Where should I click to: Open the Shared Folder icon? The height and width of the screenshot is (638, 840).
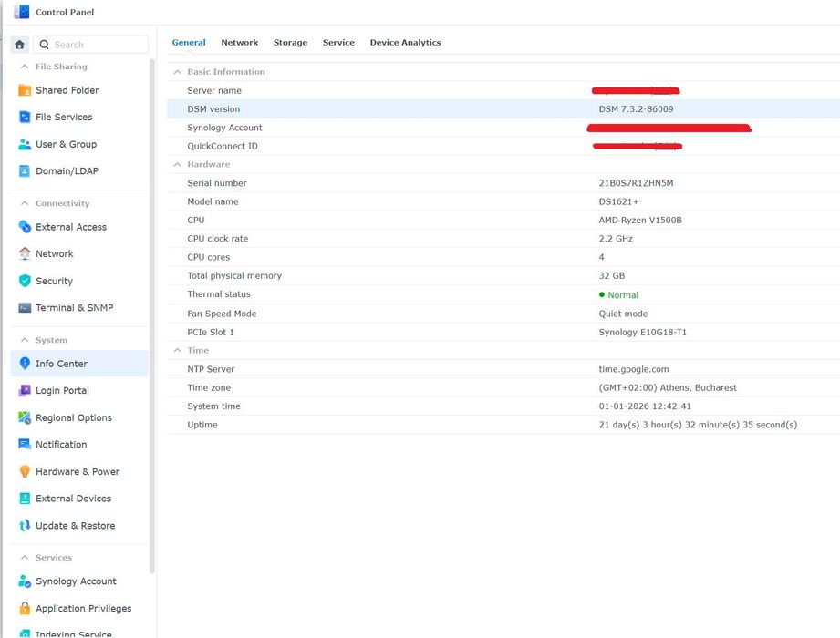pyautogui.click(x=25, y=90)
